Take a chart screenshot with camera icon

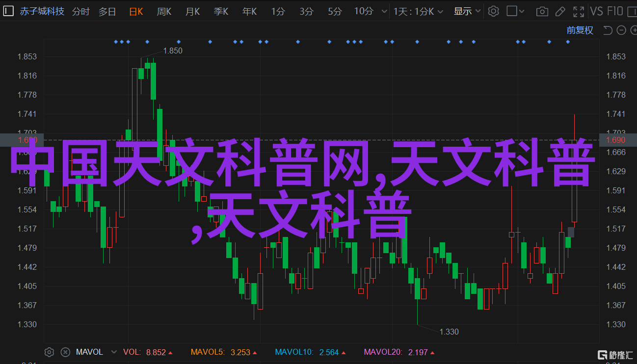tap(542, 11)
